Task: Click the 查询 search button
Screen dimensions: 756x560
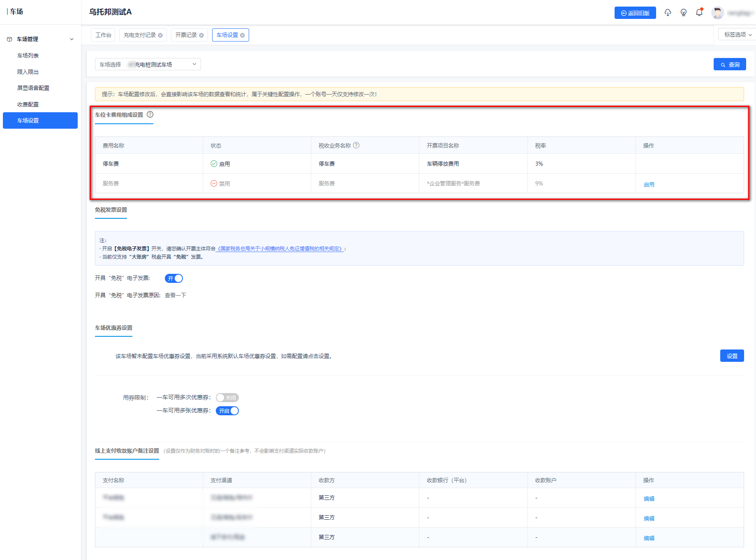Action: point(730,65)
